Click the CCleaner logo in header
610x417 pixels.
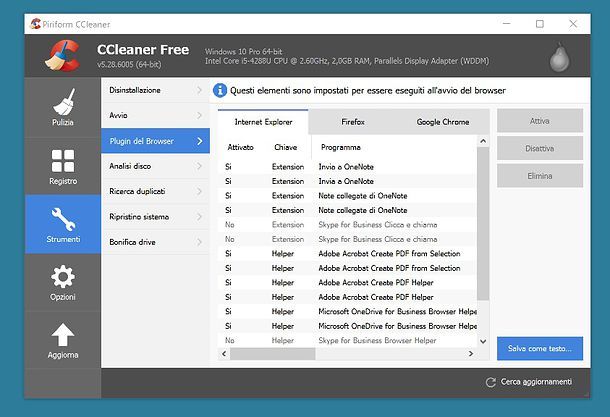(63, 57)
